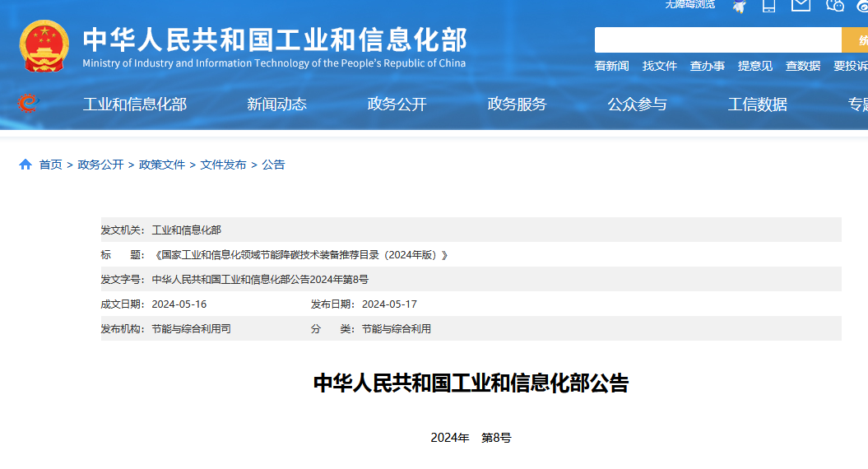868x469 pixels.
Task: Open the 政务服务 navigation menu
Action: (517, 104)
